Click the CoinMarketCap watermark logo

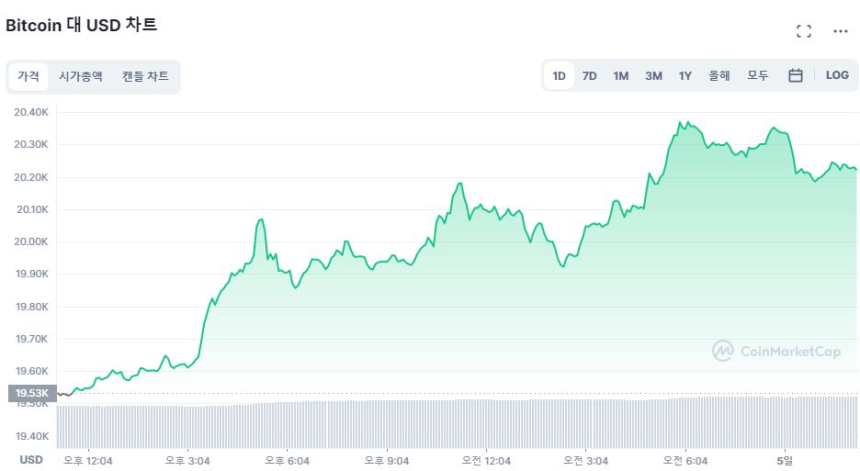[776, 351]
